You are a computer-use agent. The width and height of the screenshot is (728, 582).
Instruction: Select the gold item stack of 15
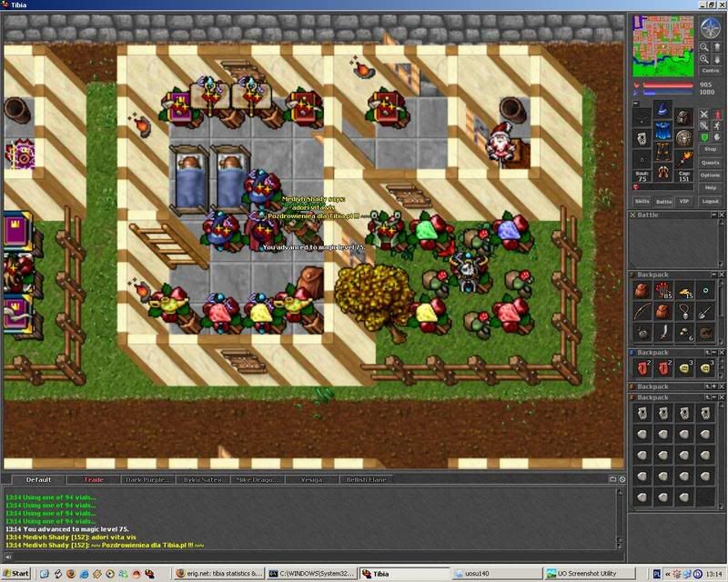684,290
